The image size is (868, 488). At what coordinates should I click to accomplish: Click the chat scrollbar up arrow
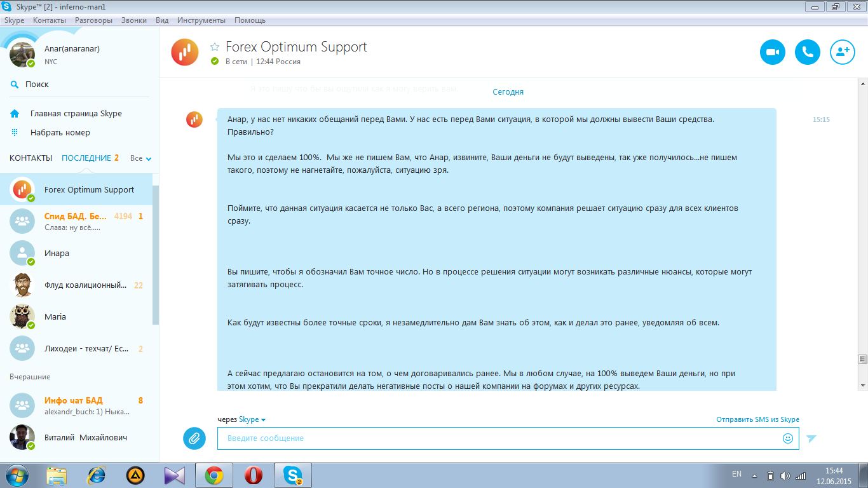click(x=862, y=84)
